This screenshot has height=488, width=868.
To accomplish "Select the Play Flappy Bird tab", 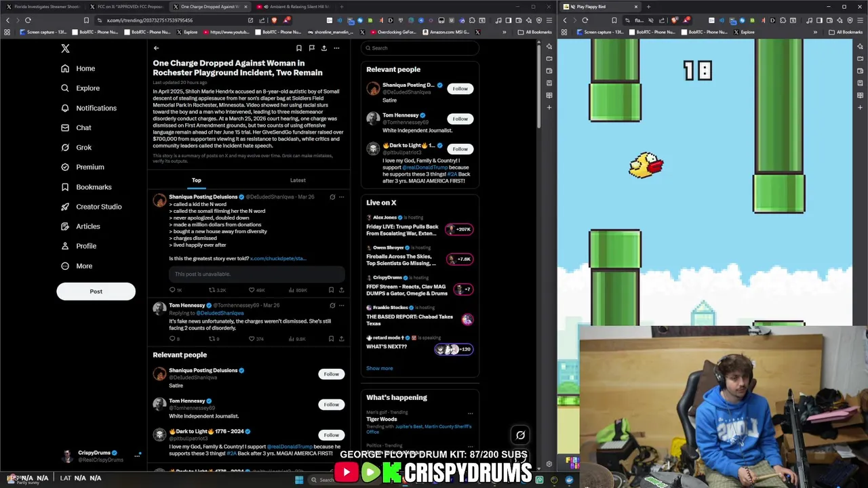I will (x=600, y=7).
